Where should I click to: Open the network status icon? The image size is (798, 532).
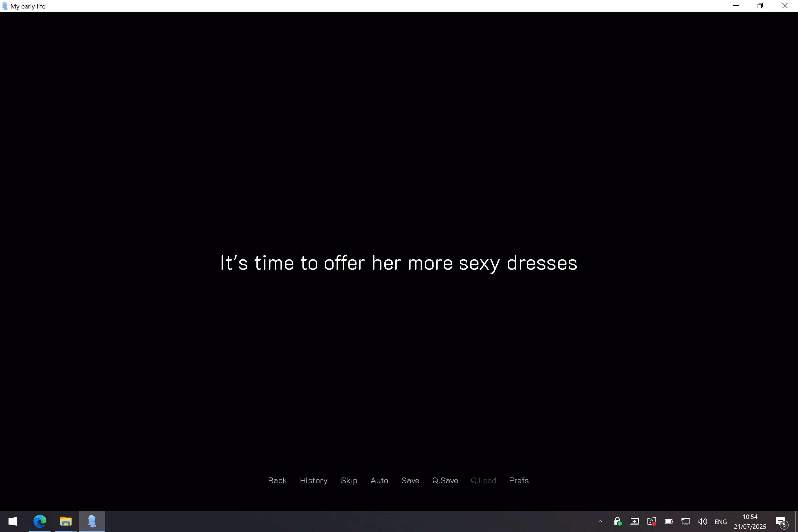click(685, 521)
